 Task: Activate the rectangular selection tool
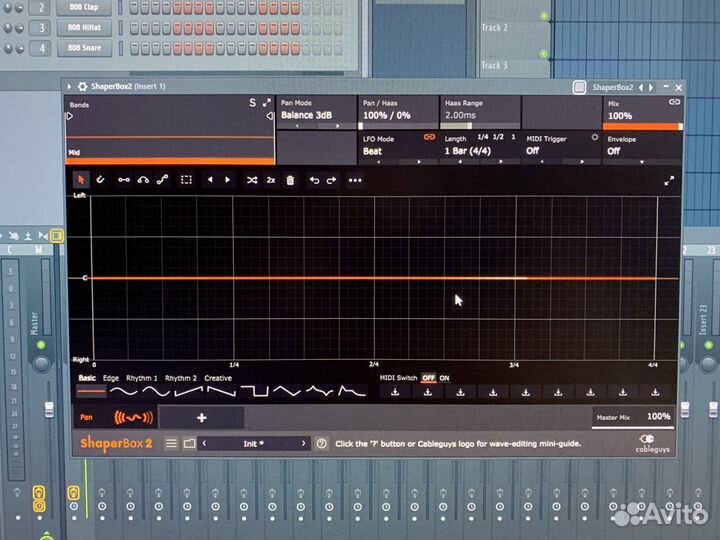click(186, 180)
